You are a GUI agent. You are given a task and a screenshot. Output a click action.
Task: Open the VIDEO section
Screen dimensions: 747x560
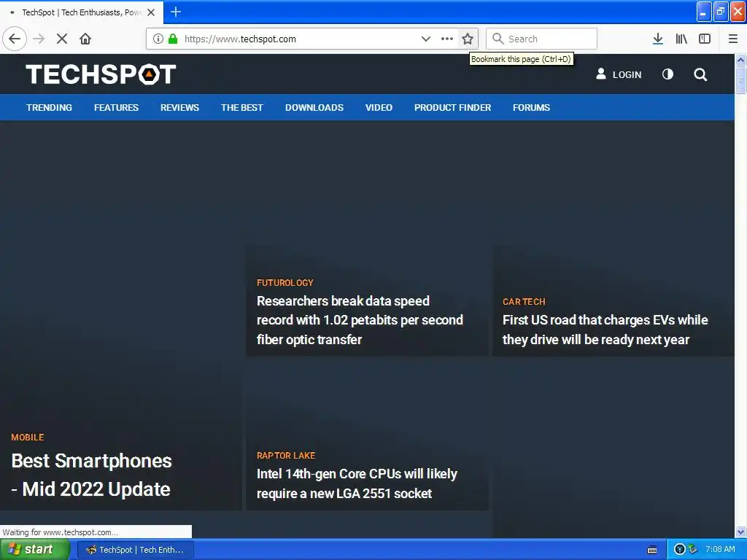tap(379, 108)
